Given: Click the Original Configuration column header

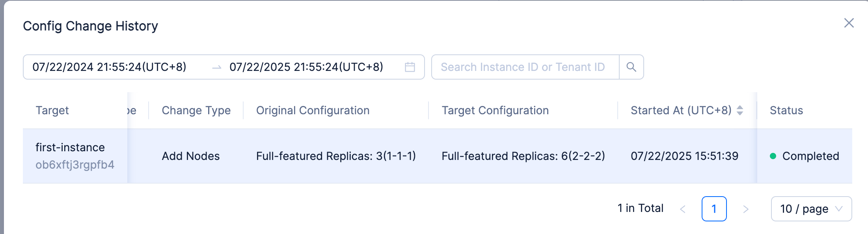Looking at the screenshot, I should (x=313, y=110).
